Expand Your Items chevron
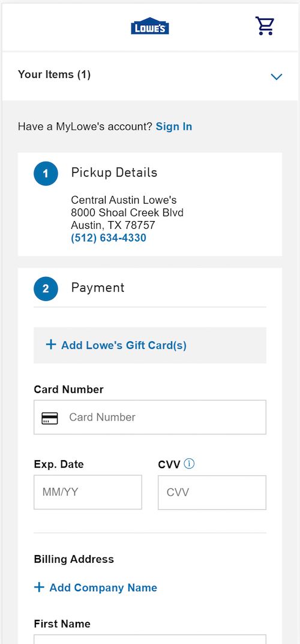The width and height of the screenshot is (300, 644). (277, 76)
